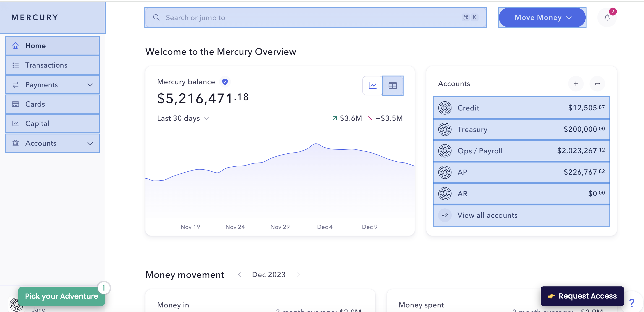Click the AR account logo icon
Image resolution: width=644 pixels, height=312 pixels.
pos(445,194)
